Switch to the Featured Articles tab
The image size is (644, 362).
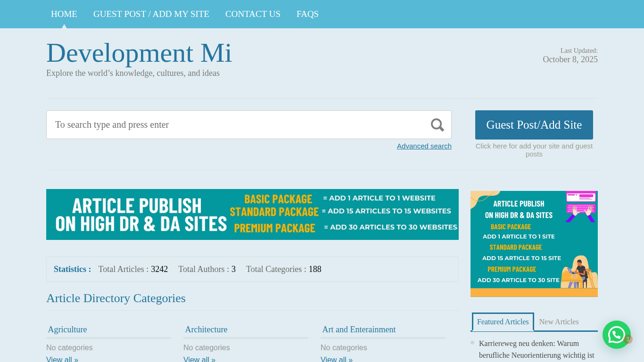tap(503, 322)
